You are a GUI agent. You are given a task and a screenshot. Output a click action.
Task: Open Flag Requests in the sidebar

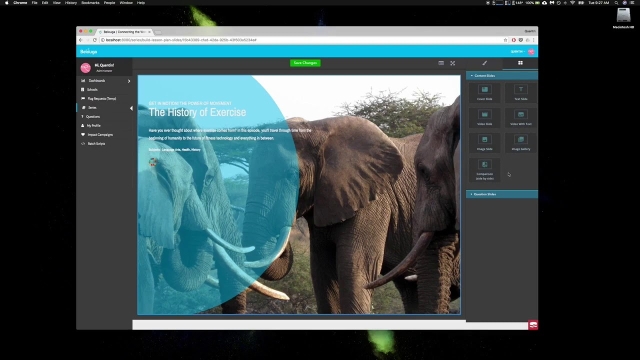pyautogui.click(x=102, y=99)
